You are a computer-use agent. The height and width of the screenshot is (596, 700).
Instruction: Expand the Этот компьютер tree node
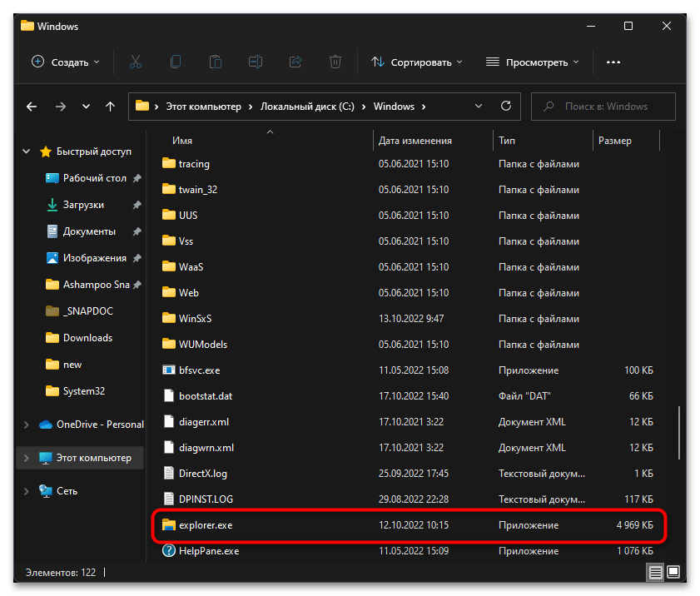click(x=27, y=458)
